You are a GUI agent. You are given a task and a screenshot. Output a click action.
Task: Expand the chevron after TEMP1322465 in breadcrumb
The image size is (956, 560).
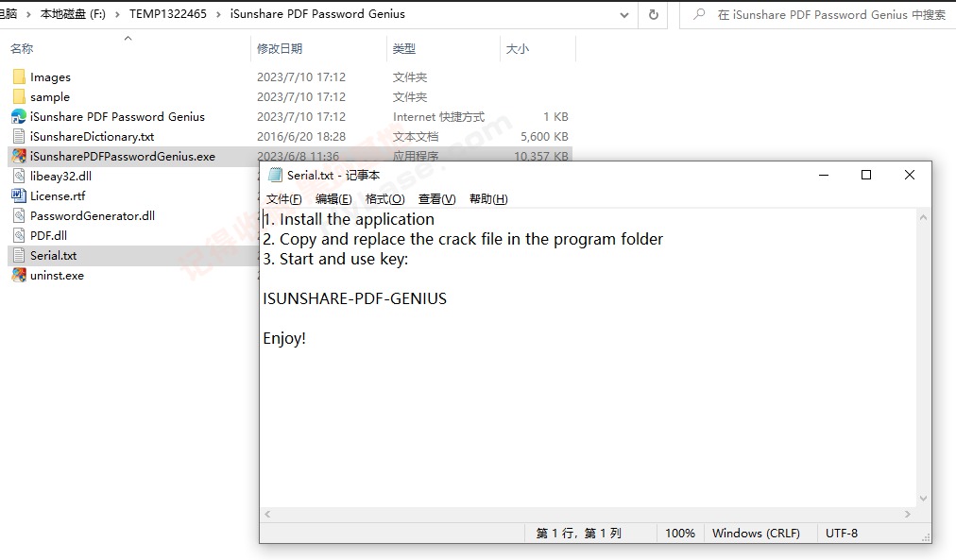[218, 14]
